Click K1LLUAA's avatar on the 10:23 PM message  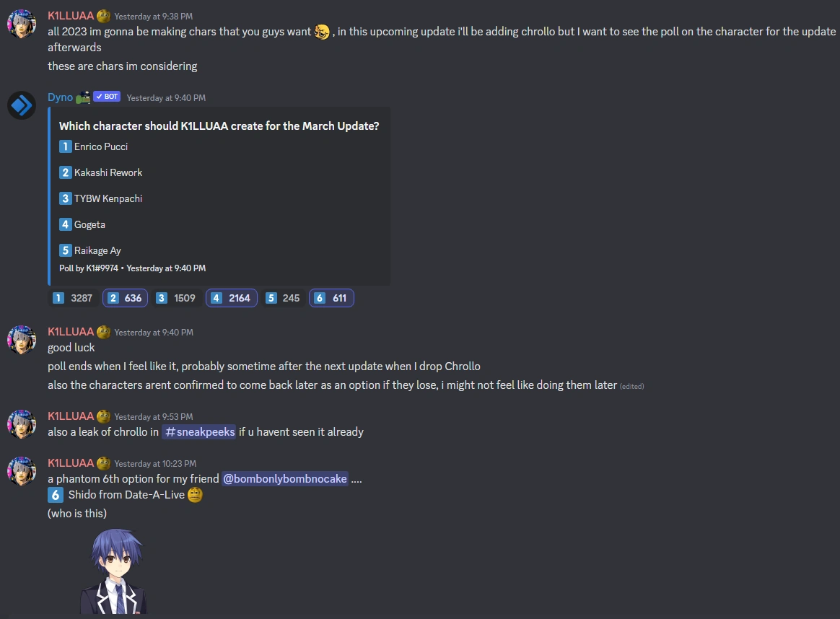(x=22, y=471)
